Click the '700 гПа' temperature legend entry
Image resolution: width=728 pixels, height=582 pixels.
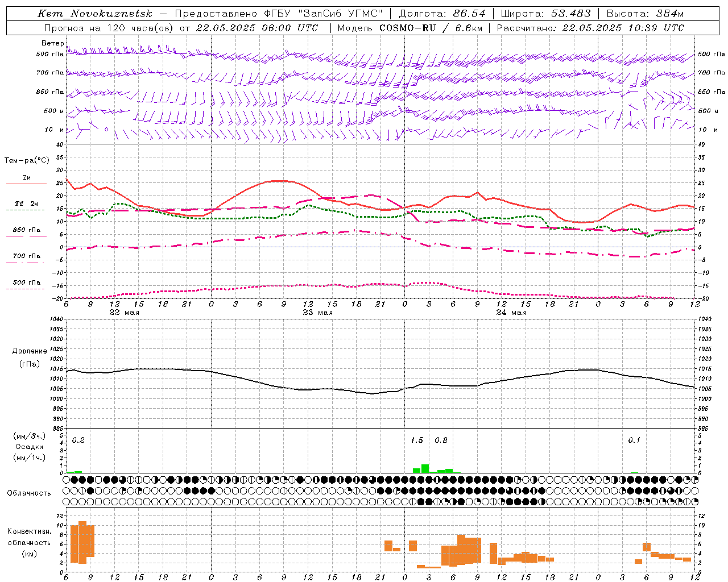point(27,256)
